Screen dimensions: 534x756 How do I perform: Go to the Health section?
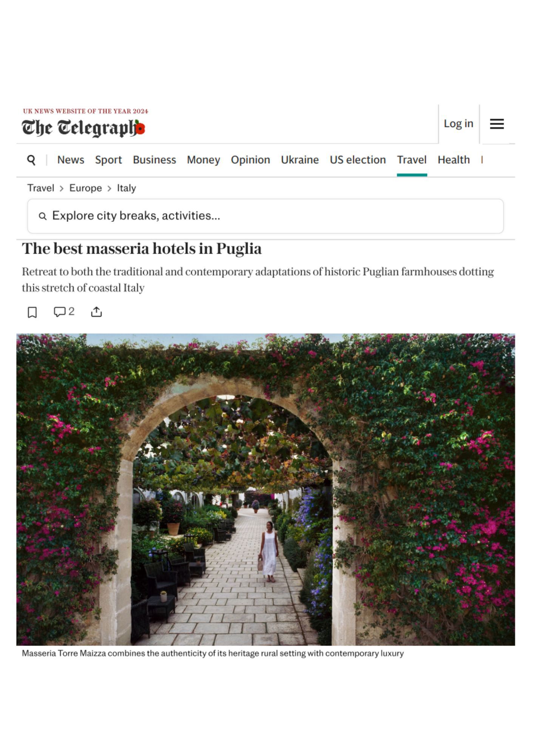pyautogui.click(x=454, y=160)
